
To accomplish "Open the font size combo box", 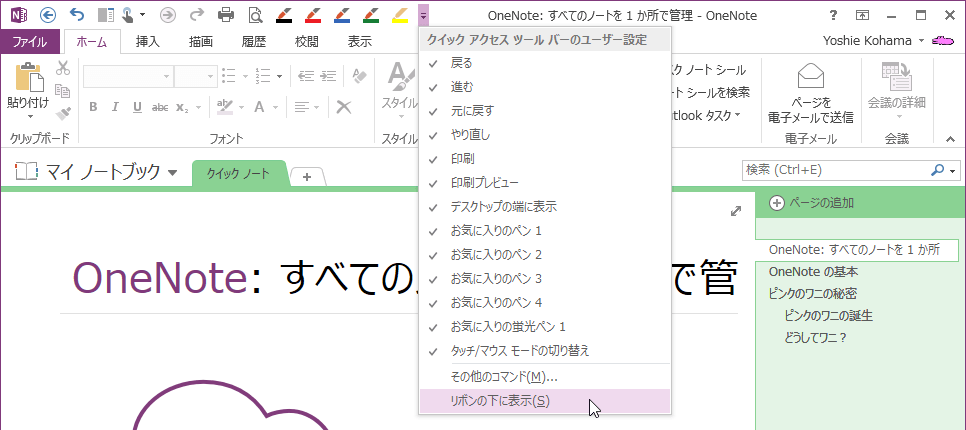I will pyautogui.click(x=195, y=76).
